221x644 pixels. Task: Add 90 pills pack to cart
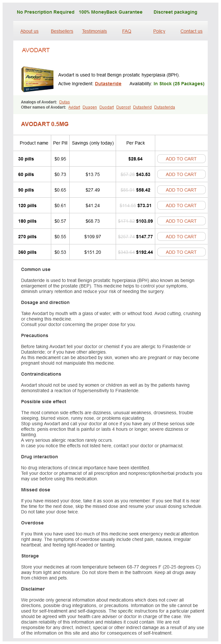click(181, 190)
